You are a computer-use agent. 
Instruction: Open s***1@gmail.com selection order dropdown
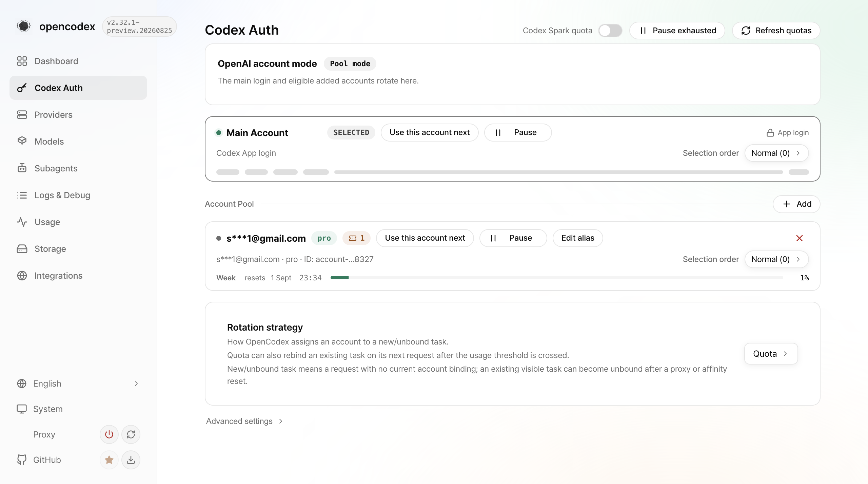click(776, 259)
